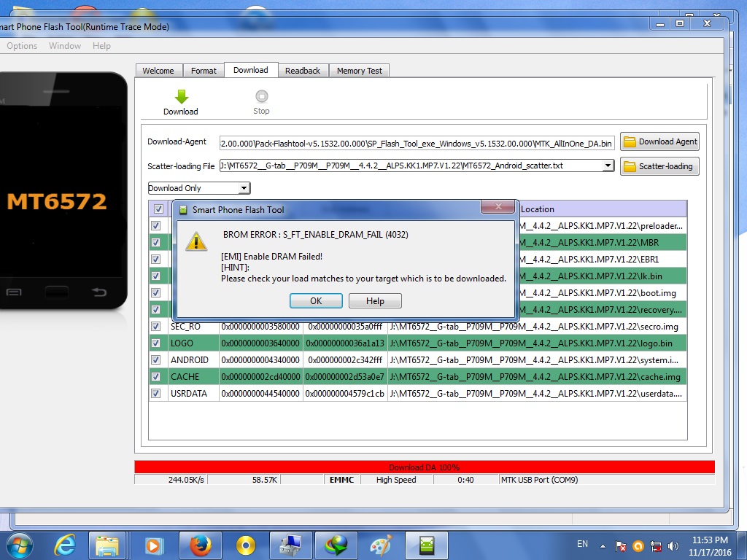Click the yellow disc taskbar icon
This screenshot has height=560, width=747.
point(246,545)
